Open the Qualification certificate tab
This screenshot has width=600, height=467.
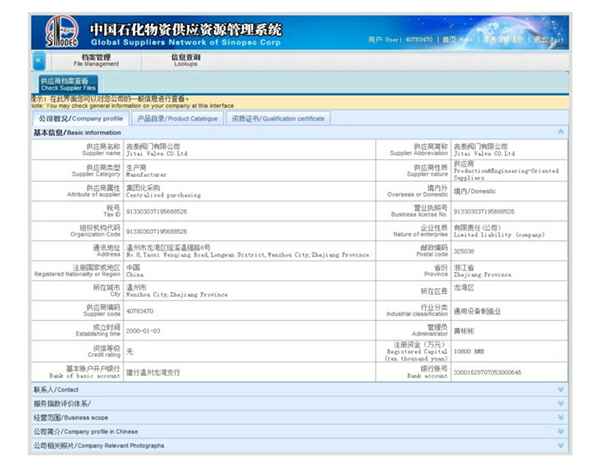tap(278, 118)
